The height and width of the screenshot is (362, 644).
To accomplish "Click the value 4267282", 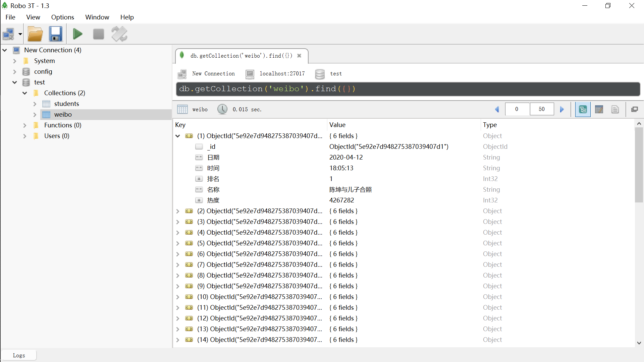I will click(341, 200).
